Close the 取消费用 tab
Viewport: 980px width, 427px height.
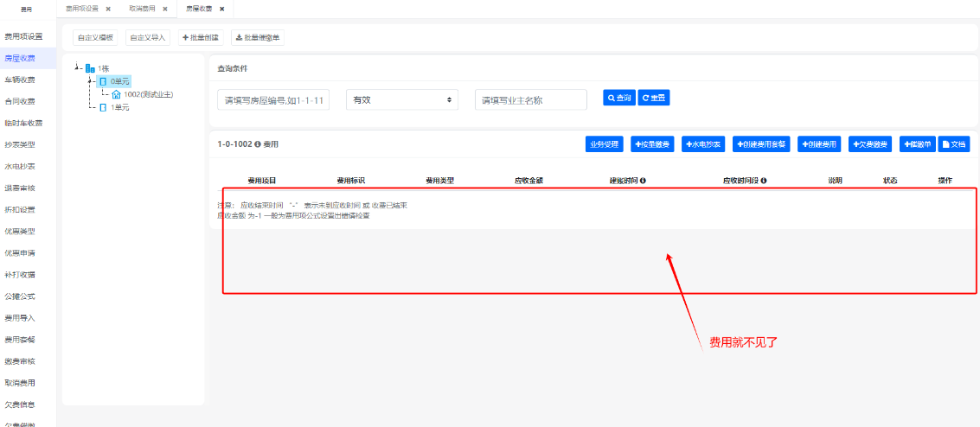[x=165, y=9]
